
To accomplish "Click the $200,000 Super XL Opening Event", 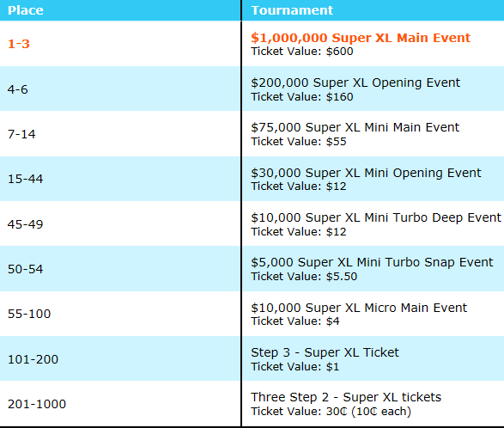I will tap(355, 83).
